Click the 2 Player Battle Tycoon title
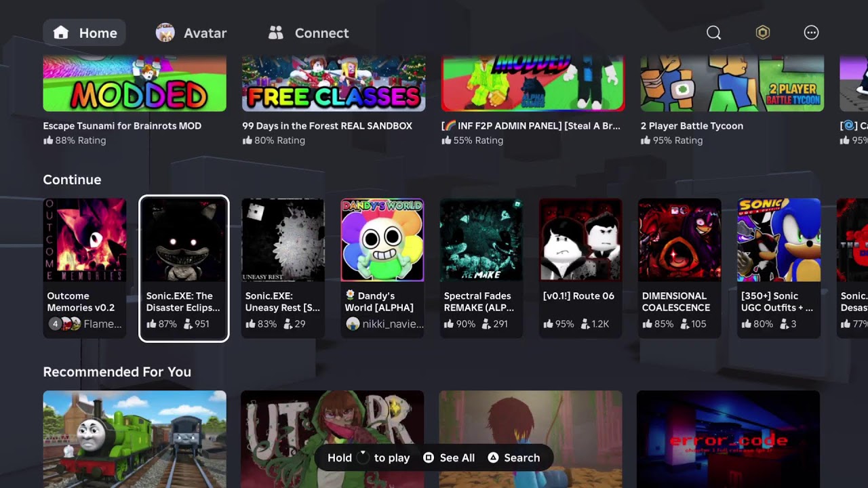The width and height of the screenshot is (868, 488). 692,126
